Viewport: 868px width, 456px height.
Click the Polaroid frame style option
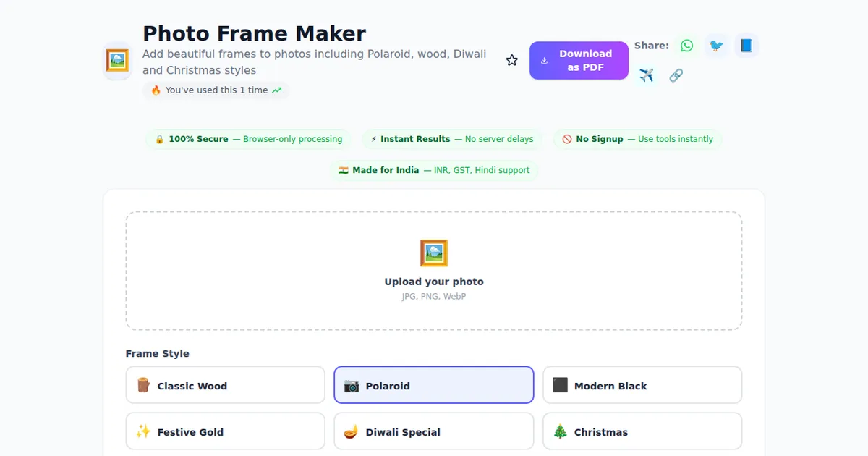pos(433,384)
